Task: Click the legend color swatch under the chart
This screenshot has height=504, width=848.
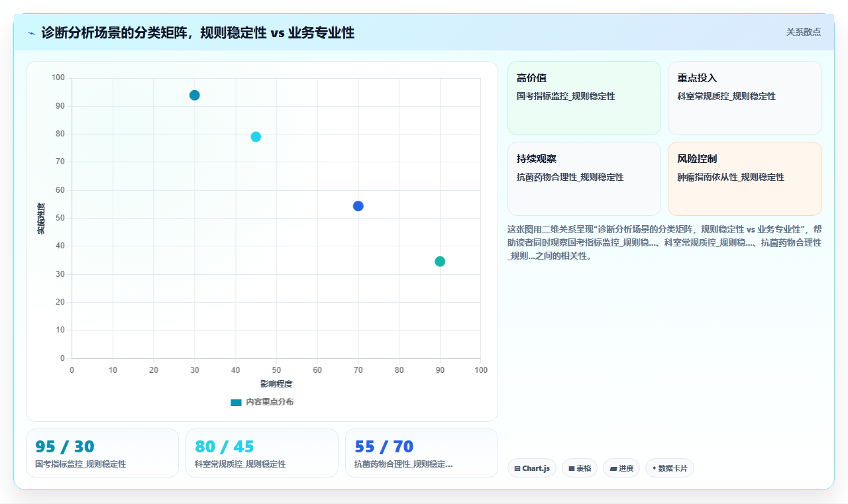Action: 236,402
